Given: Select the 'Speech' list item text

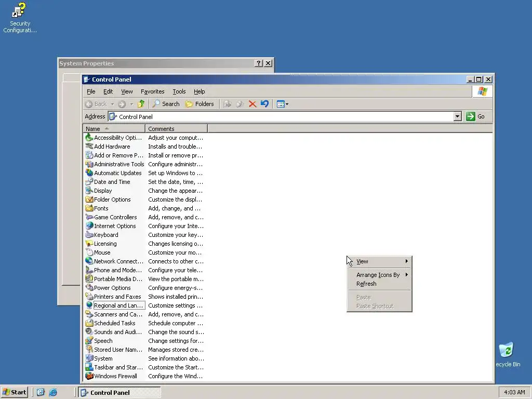Looking at the screenshot, I should pyautogui.click(x=103, y=341).
